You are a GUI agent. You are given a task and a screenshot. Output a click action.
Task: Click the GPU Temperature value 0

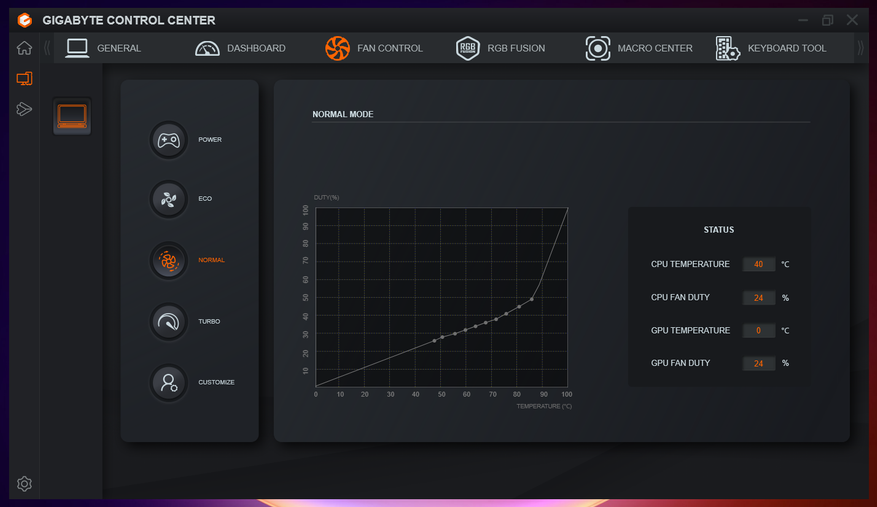(x=758, y=331)
